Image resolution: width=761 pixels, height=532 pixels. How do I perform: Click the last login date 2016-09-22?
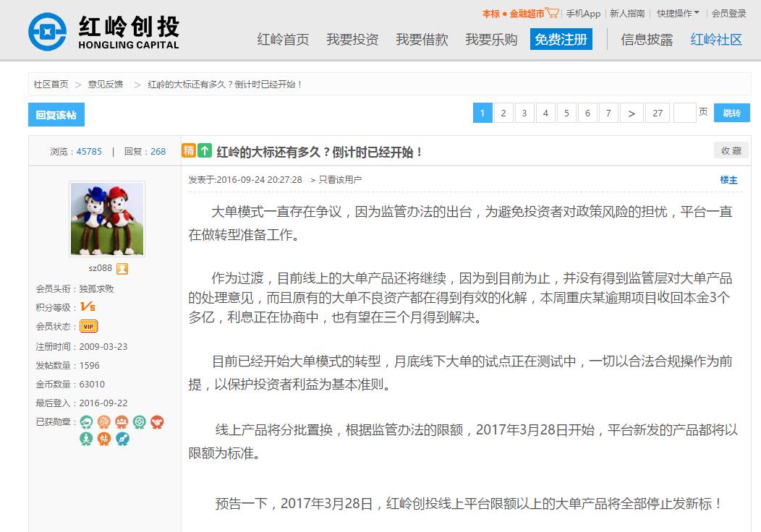[x=103, y=403]
